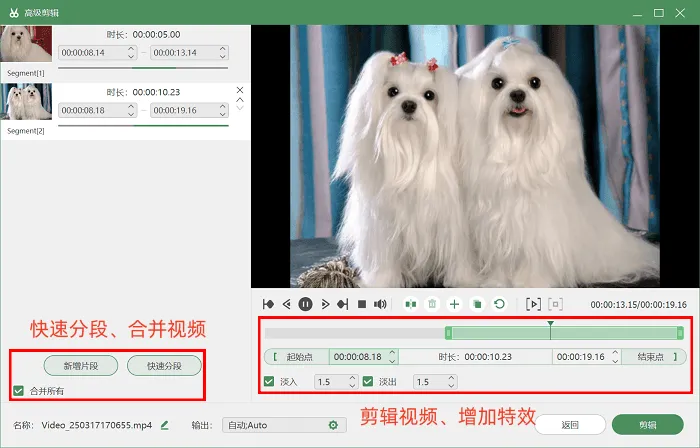The width and height of the screenshot is (700, 448).
Task: Decrease start point time below timeline
Action: pos(392,361)
